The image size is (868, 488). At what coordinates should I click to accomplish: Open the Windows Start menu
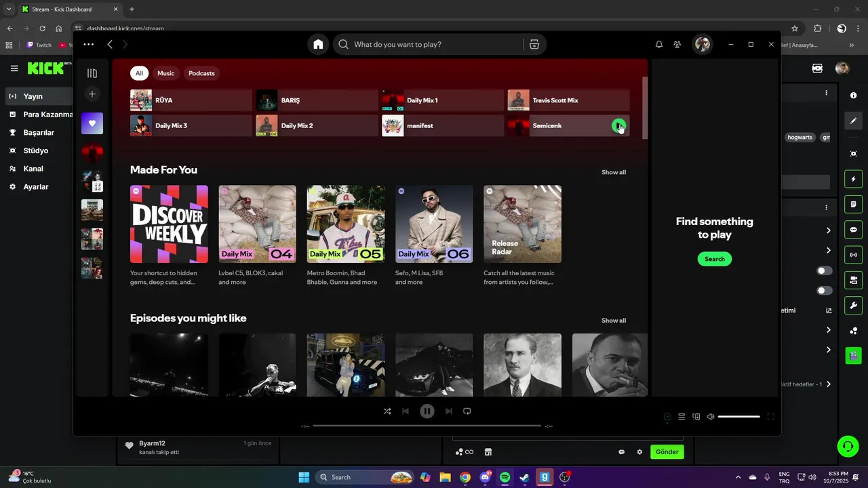[304, 477]
